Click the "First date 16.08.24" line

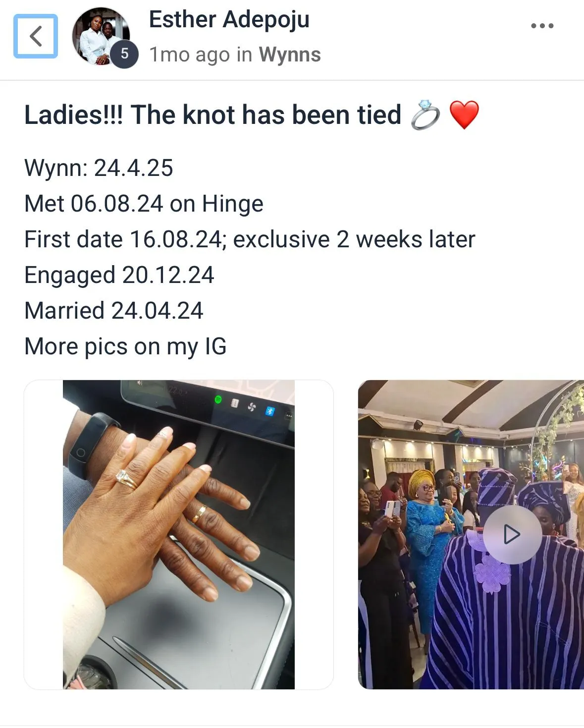coord(250,239)
